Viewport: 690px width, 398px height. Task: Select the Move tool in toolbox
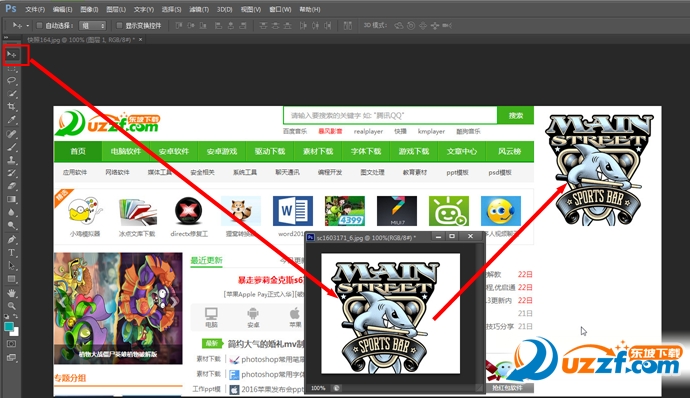coord(12,55)
